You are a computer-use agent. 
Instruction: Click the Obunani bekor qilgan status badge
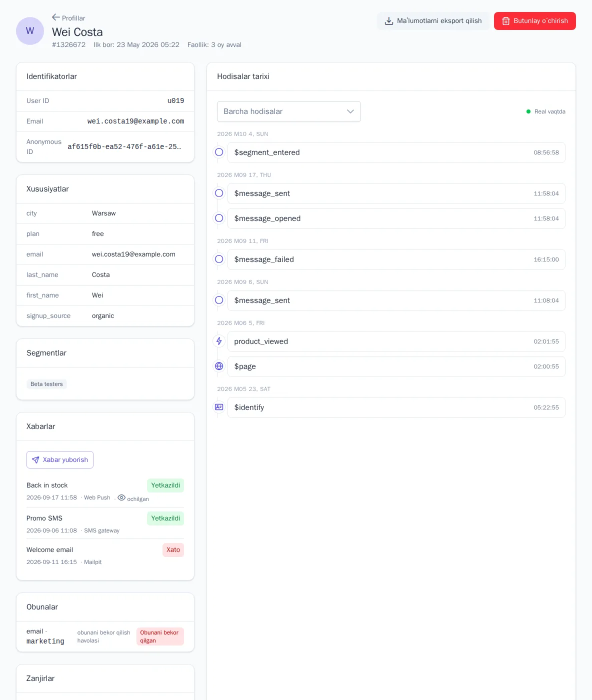click(x=160, y=636)
